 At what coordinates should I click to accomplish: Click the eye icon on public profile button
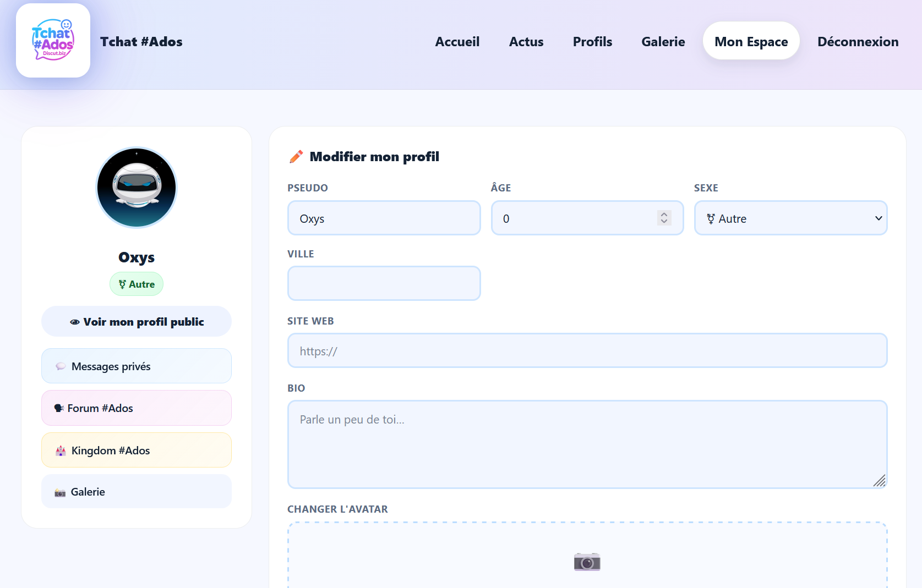pos(75,322)
